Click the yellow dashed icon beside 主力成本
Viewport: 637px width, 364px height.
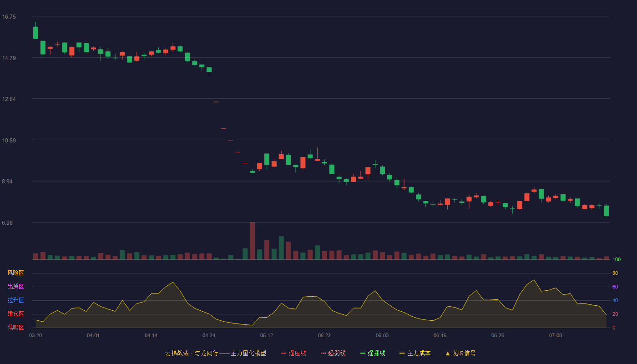click(x=402, y=353)
